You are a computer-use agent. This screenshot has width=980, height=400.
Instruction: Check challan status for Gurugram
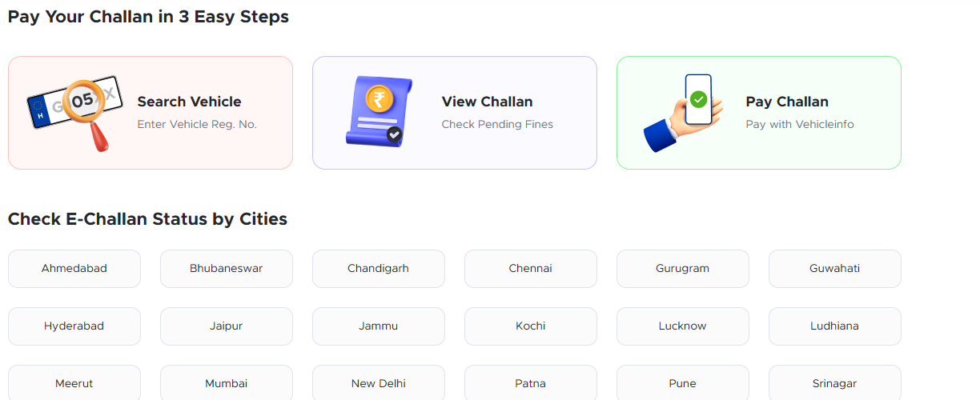(x=683, y=269)
